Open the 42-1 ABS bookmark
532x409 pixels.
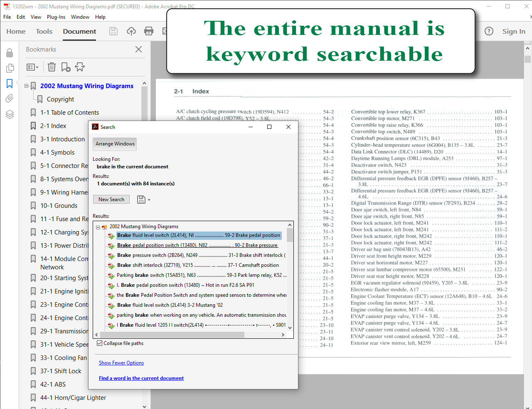click(x=53, y=384)
